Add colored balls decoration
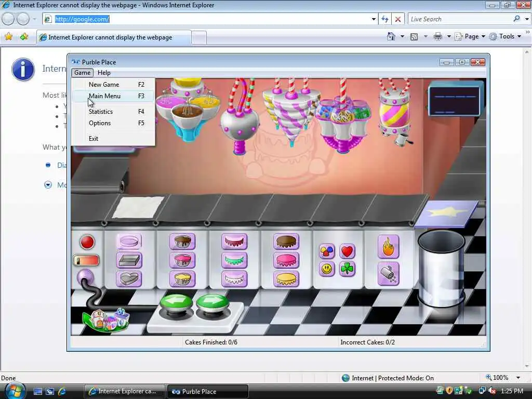532x399 pixels. [x=327, y=251]
